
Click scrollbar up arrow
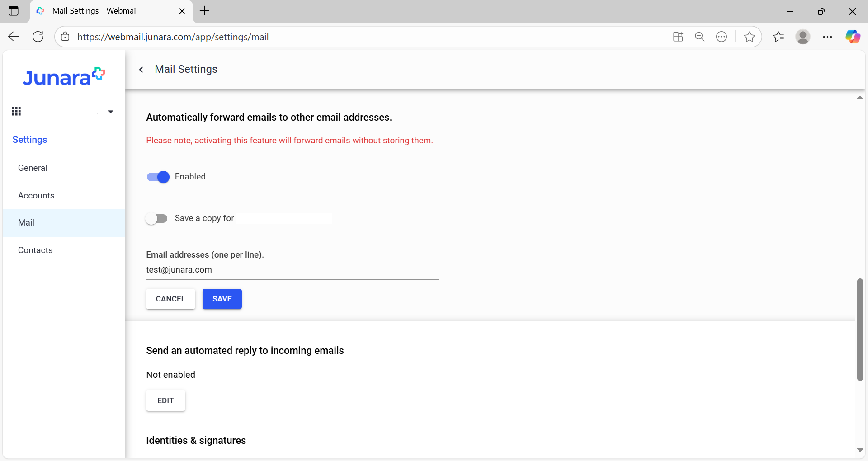(860, 98)
